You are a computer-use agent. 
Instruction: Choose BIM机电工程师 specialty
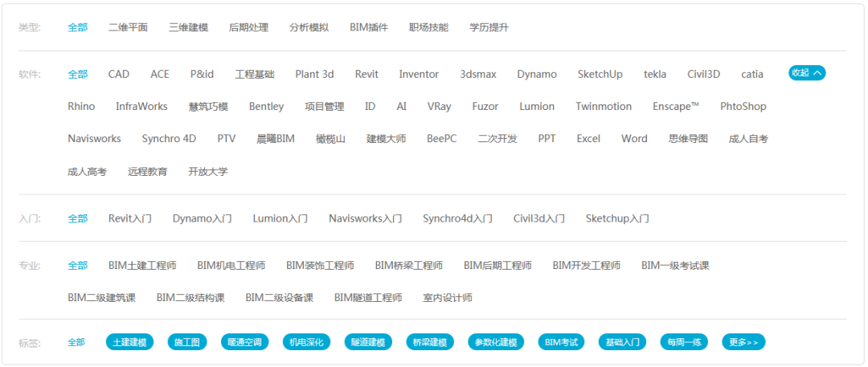[x=231, y=266]
